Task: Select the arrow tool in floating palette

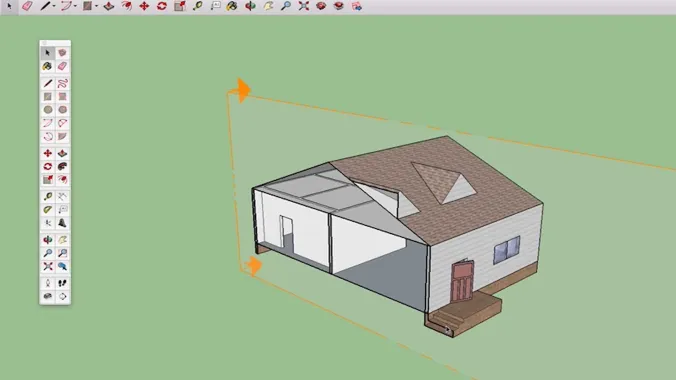Action: pos(48,53)
